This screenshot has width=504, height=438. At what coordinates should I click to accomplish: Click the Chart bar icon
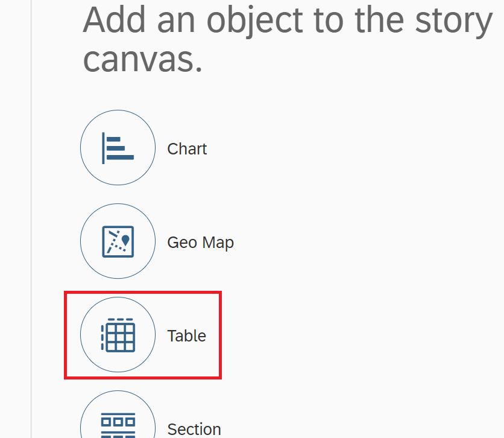pyautogui.click(x=118, y=148)
